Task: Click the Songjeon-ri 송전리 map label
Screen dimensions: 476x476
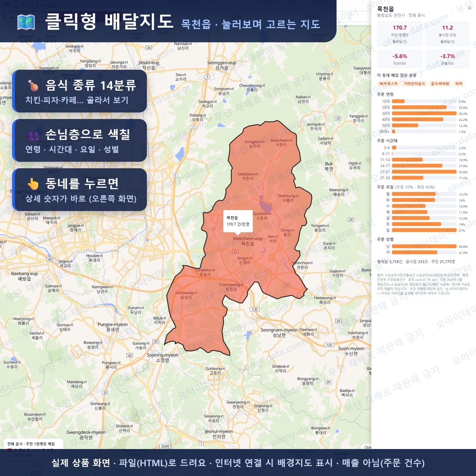Action: tap(254, 144)
